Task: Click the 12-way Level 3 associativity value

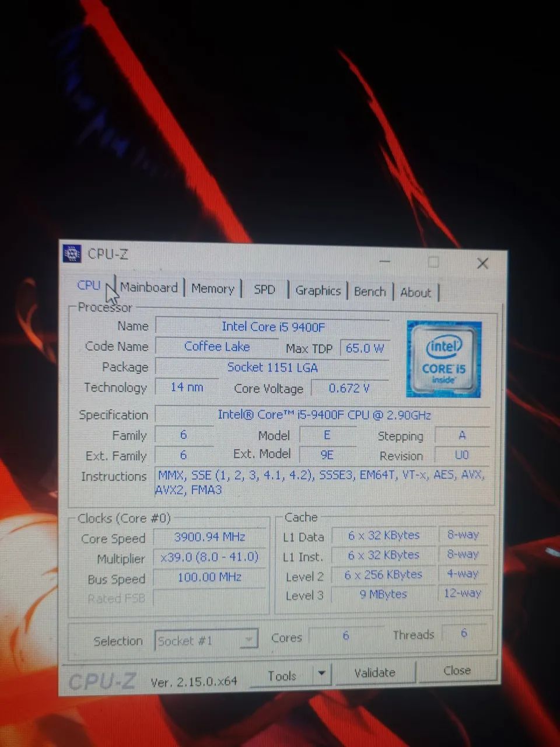Action: tap(463, 593)
